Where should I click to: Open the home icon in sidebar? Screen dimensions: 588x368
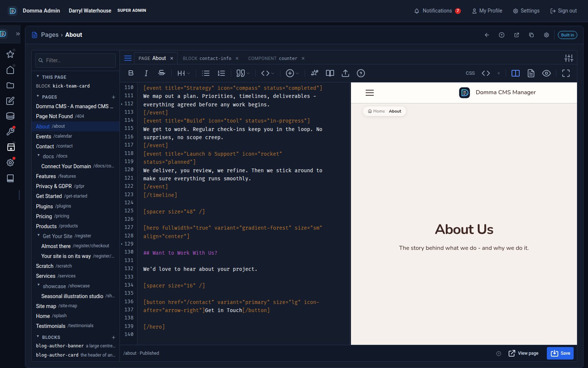[x=10, y=70]
